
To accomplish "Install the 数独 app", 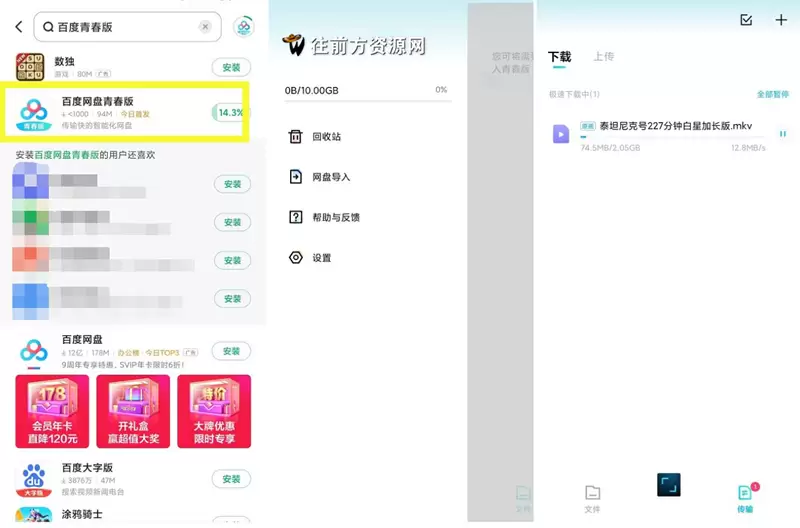I will pos(232,67).
